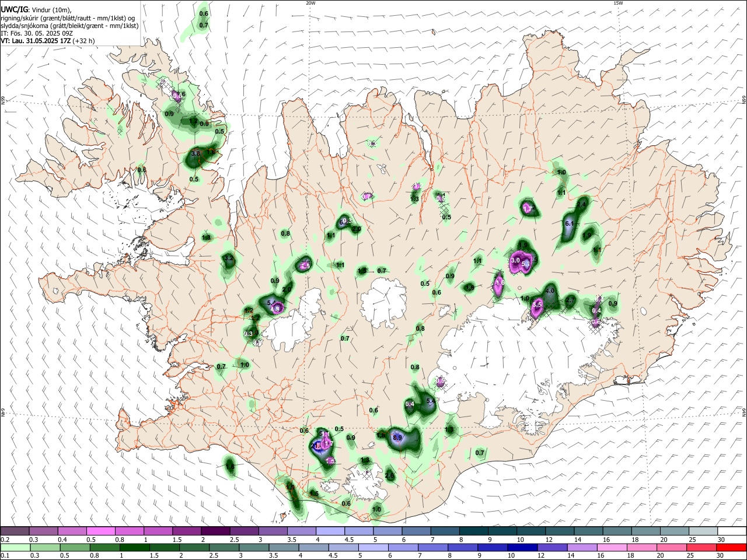Choose the palest green swatch starting rain legend
Screen dimensions: 747x560
tap(15, 548)
